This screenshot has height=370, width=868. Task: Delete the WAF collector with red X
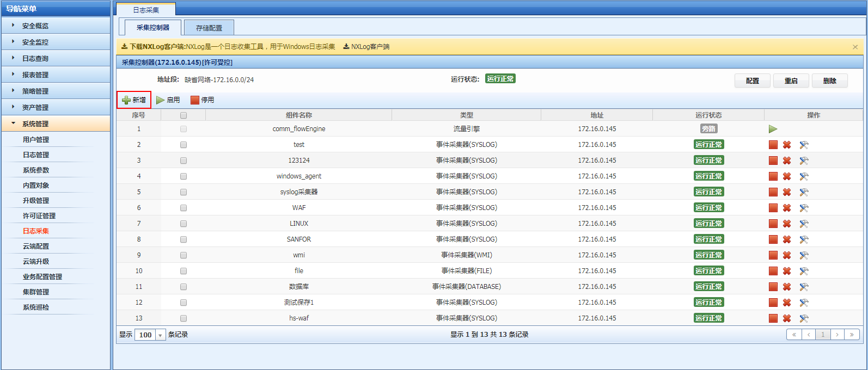coord(787,208)
